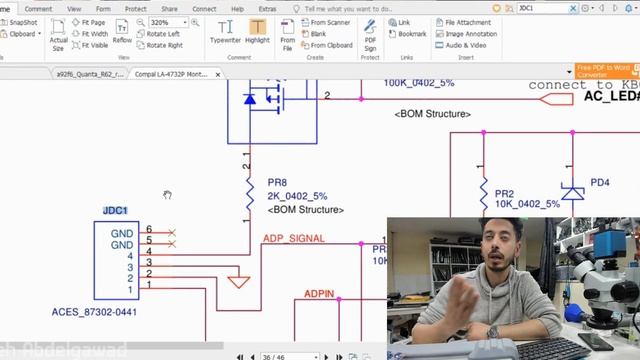This screenshot has width=640, height=360.
Task: Open the View ribbon tab
Action: click(74, 9)
